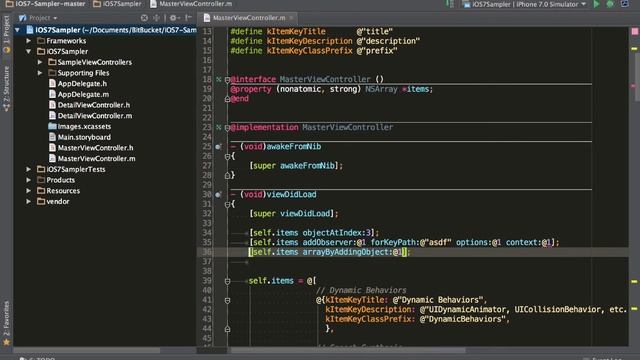The width and height of the screenshot is (640, 360).
Task: Click the Images.xcassets folder icon
Action: tap(52, 126)
